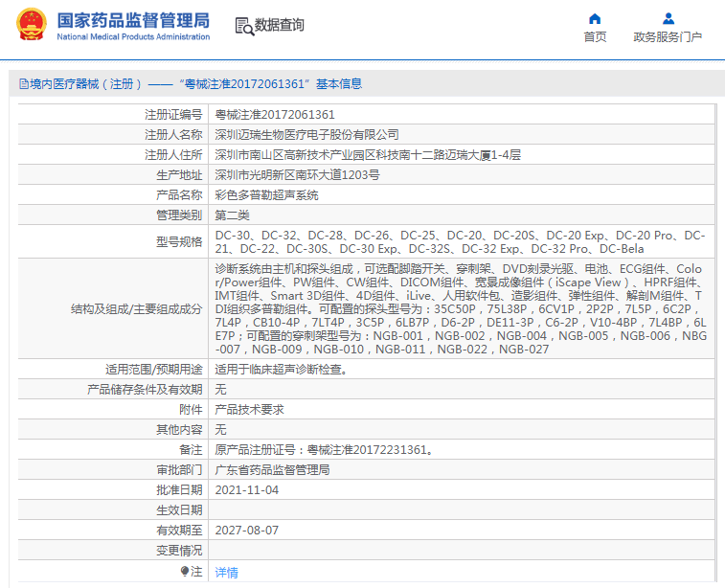Click 无 in 产品储存条件及有效期 row

(220, 389)
